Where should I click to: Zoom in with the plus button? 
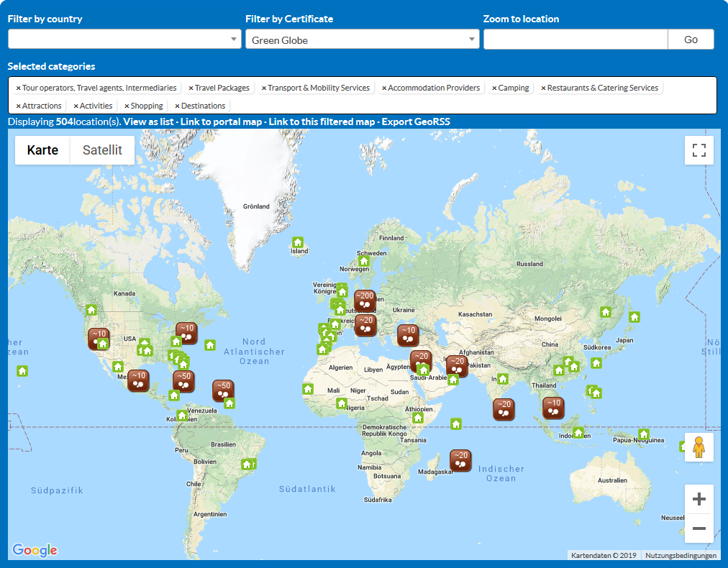699,499
